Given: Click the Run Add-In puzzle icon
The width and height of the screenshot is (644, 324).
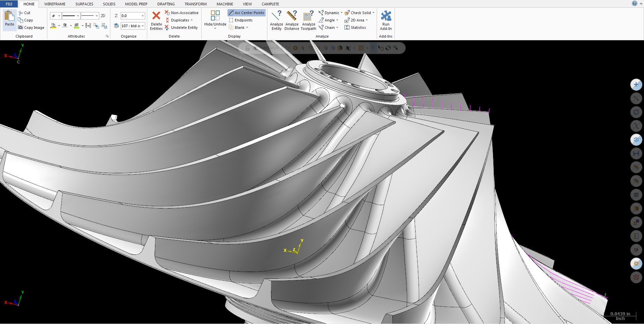Looking at the screenshot, I should 386,16.
